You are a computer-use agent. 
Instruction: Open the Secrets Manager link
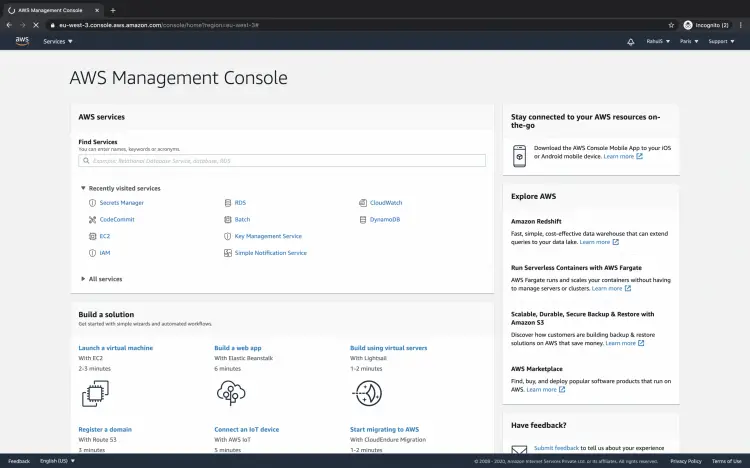point(121,203)
